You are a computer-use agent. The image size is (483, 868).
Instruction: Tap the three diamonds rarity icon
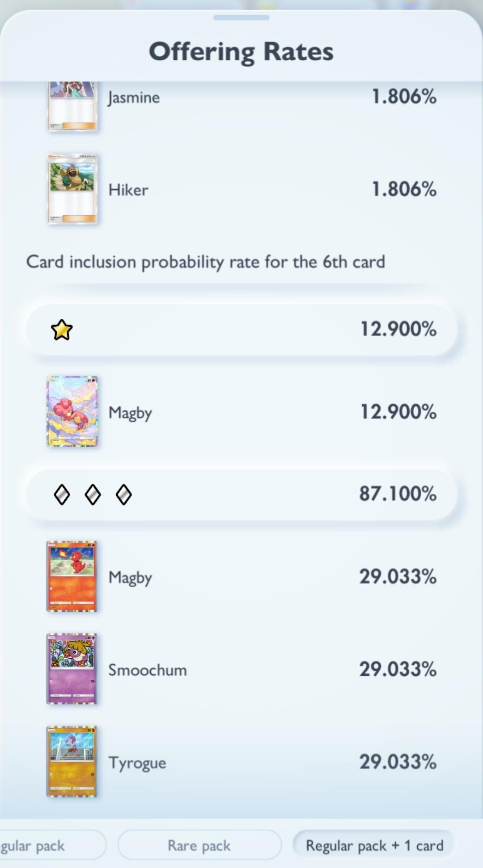93,495
